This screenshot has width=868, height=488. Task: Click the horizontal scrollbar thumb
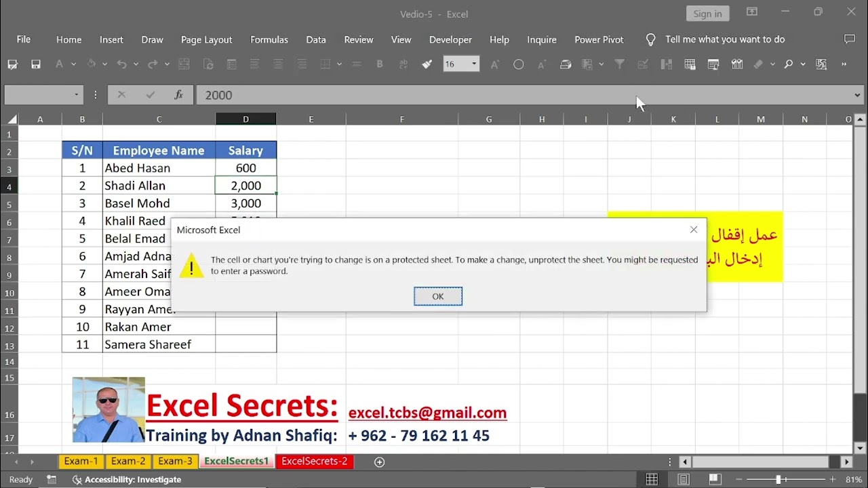[760, 462]
